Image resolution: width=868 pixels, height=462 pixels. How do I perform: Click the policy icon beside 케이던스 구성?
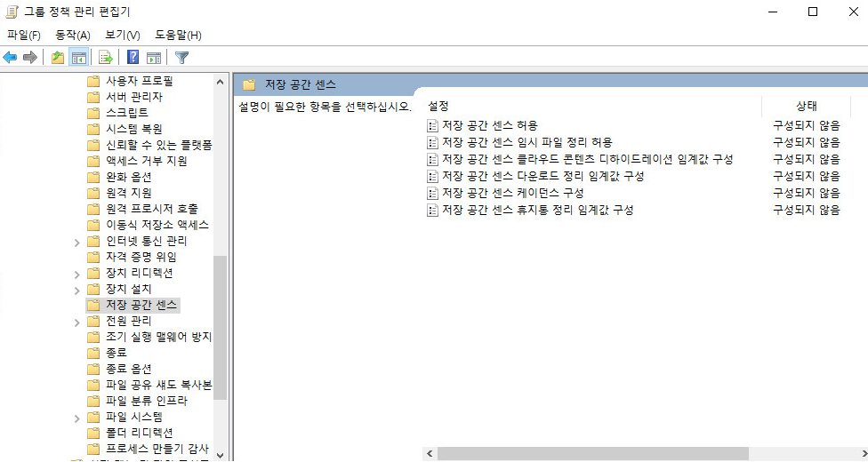(x=433, y=193)
